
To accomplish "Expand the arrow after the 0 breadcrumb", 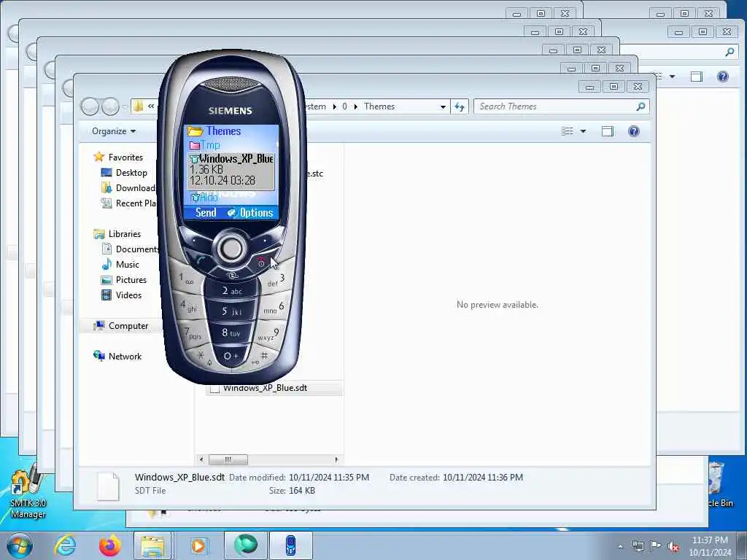I will pyautogui.click(x=356, y=106).
